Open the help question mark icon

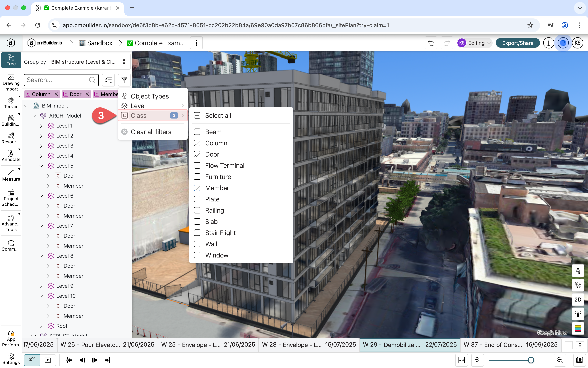tap(563, 43)
